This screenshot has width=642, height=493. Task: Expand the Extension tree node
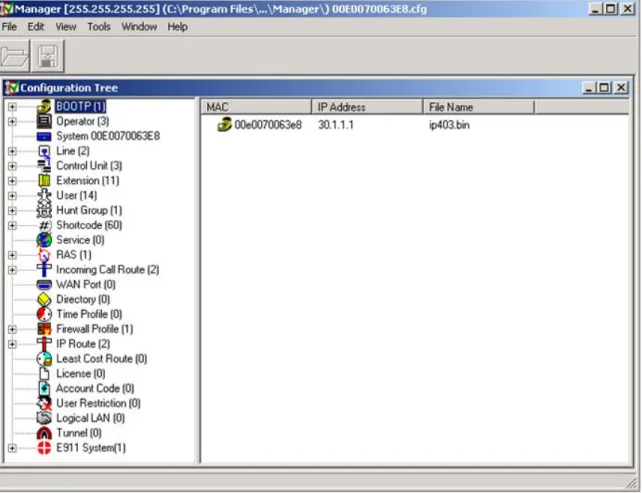12,181
